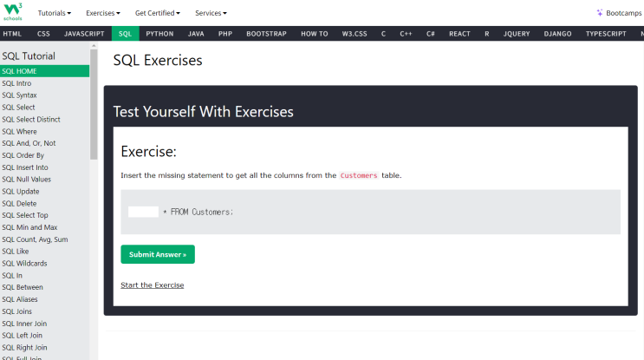Go to the PHP tab
The width and height of the screenshot is (644, 360).
click(x=225, y=34)
